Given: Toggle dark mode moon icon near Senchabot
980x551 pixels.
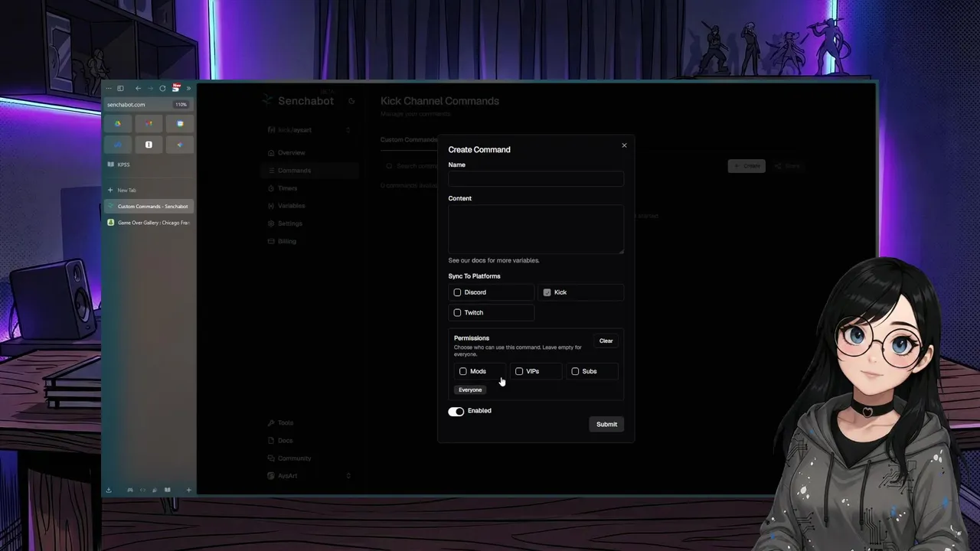Looking at the screenshot, I should click(351, 101).
